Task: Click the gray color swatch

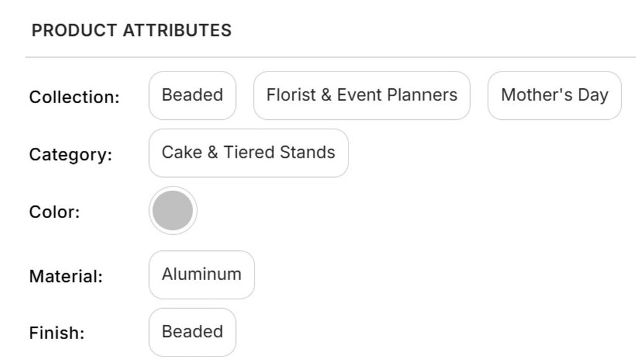Action: [x=173, y=211]
